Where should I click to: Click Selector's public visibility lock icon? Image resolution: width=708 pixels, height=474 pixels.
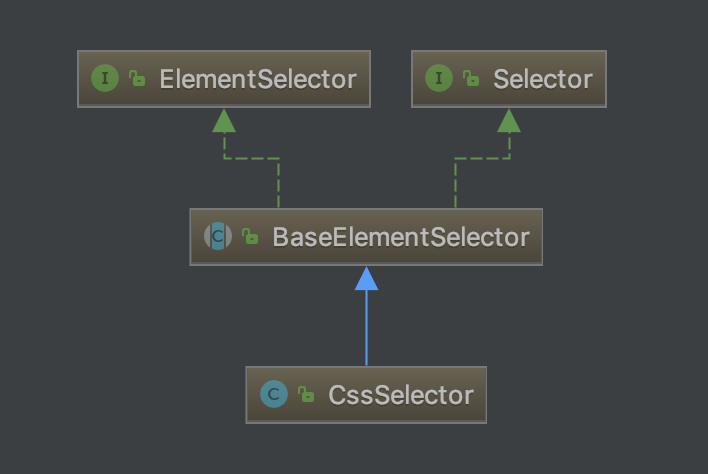(x=471, y=79)
